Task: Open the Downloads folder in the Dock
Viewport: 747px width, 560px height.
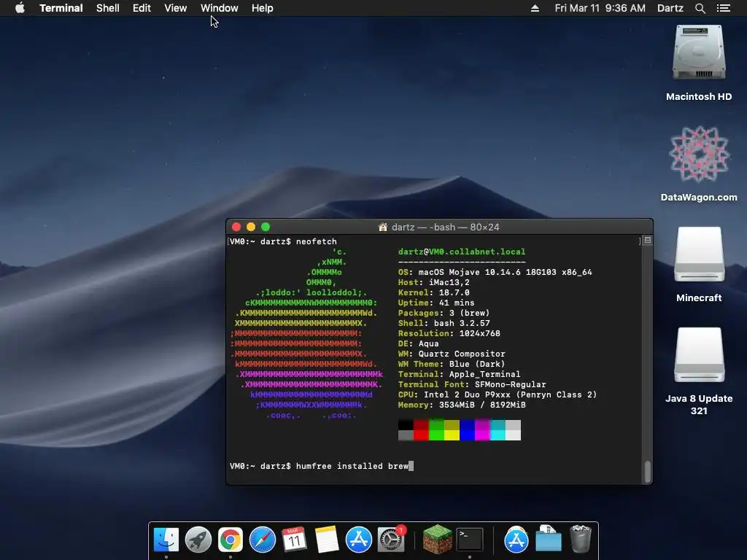Action: tap(549, 539)
